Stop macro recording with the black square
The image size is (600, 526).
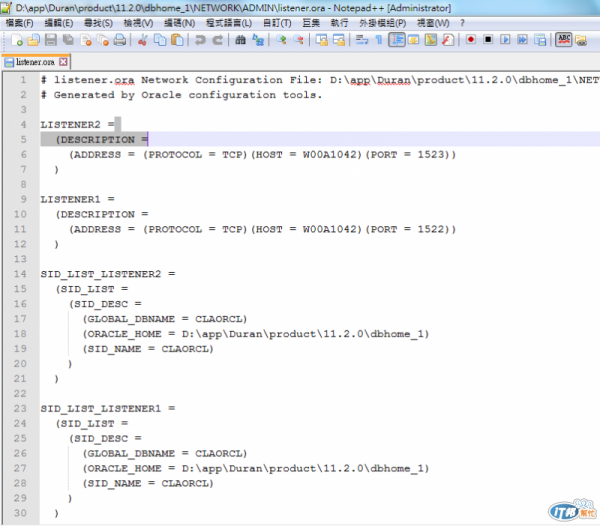(x=488, y=40)
